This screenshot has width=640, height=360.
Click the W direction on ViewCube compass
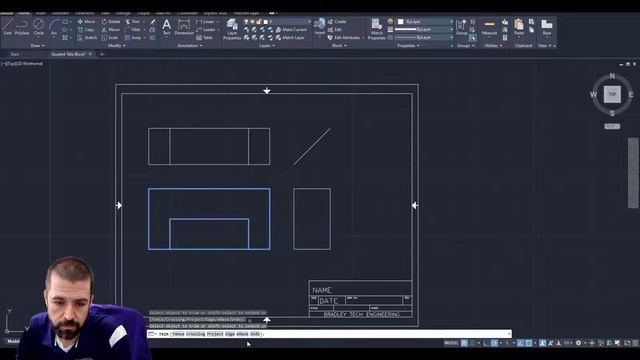(593, 95)
